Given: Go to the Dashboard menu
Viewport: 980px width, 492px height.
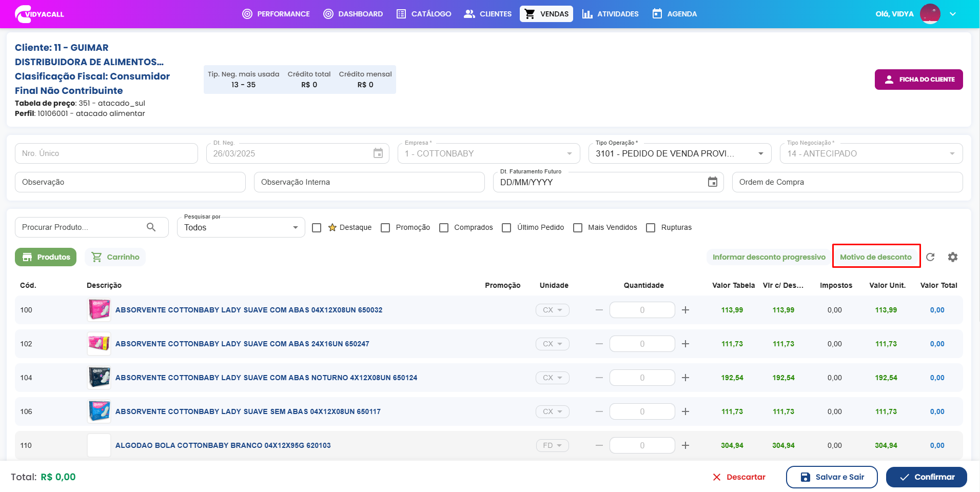Looking at the screenshot, I should [x=353, y=14].
